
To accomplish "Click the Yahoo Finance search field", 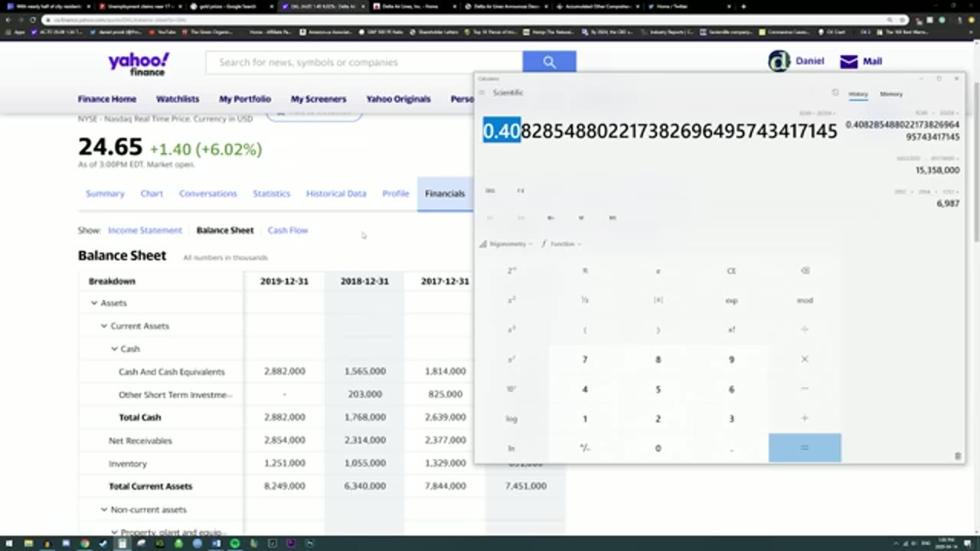I will [364, 62].
